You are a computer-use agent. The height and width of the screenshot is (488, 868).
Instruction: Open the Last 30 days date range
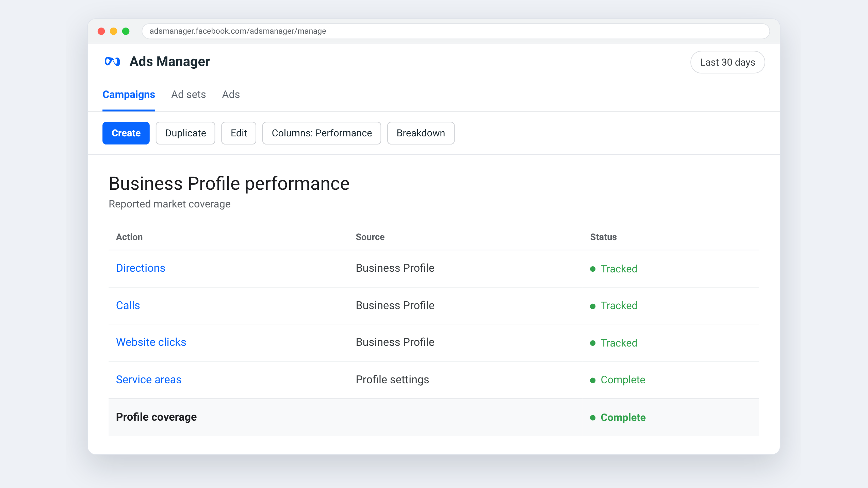coord(727,62)
